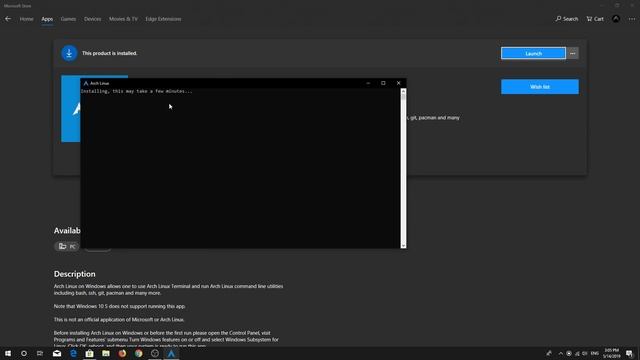640x360 pixels.
Task: Click the Description heading
Action: click(75, 274)
